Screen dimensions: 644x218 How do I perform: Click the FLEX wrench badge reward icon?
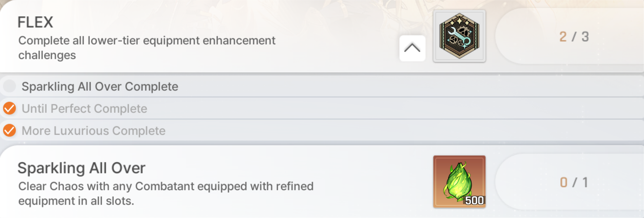(459, 36)
